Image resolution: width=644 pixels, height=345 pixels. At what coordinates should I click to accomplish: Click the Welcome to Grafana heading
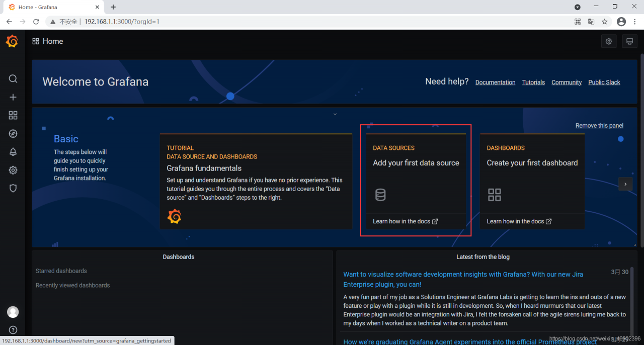click(x=96, y=82)
